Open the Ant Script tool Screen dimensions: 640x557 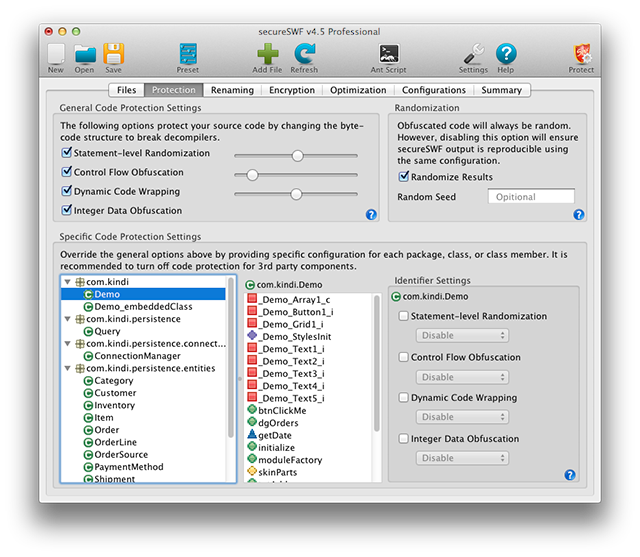[389, 54]
